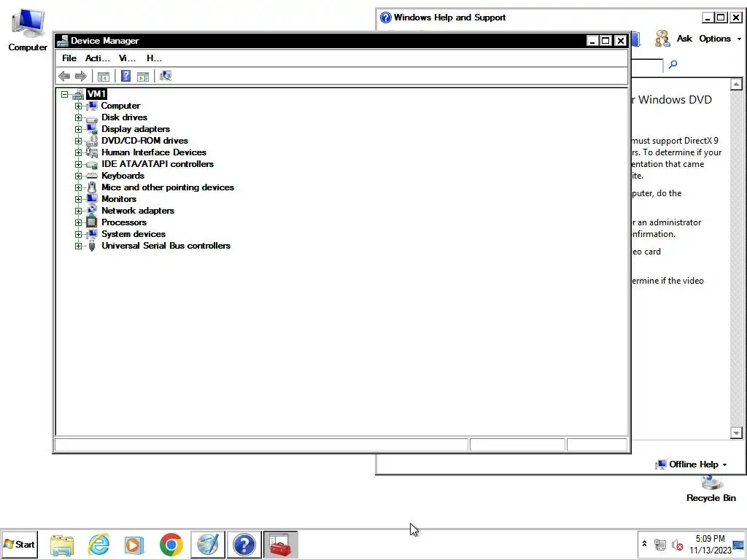
Task: Select the VM1 root tree label
Action: [96, 94]
